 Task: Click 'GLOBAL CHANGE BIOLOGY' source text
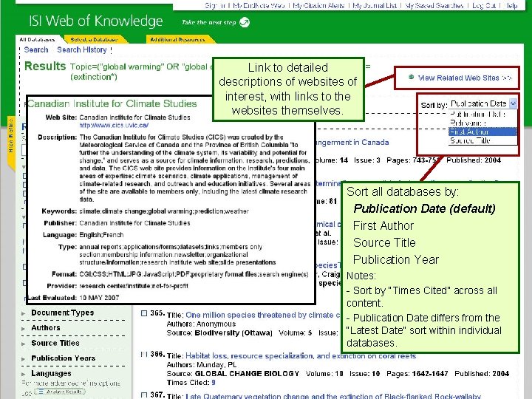(x=247, y=374)
